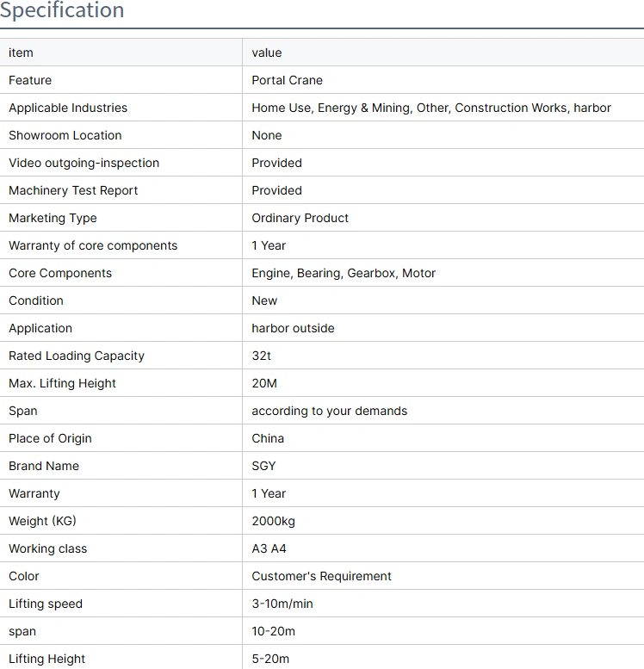Click the Warranty of core components label

click(93, 245)
